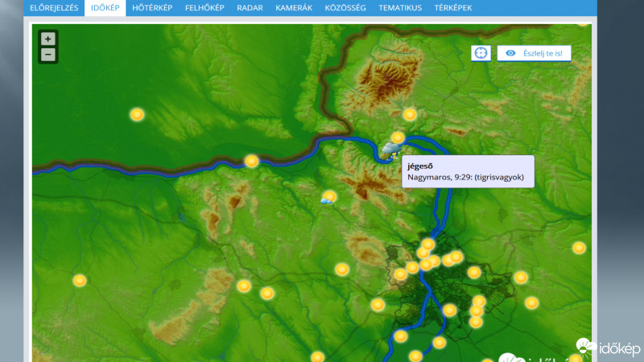Click the leftmost sun marker on the map
This screenshot has width=644, height=362.
[x=80, y=281]
